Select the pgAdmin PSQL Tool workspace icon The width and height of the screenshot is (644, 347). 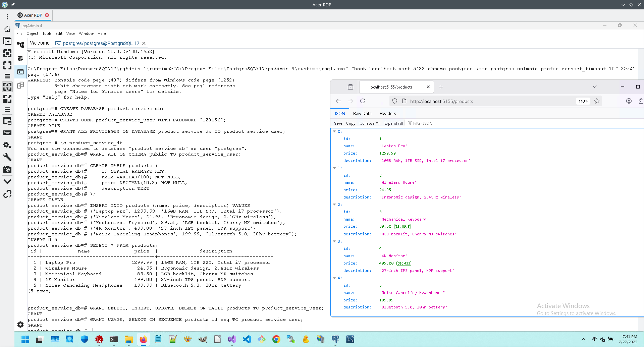(x=20, y=72)
